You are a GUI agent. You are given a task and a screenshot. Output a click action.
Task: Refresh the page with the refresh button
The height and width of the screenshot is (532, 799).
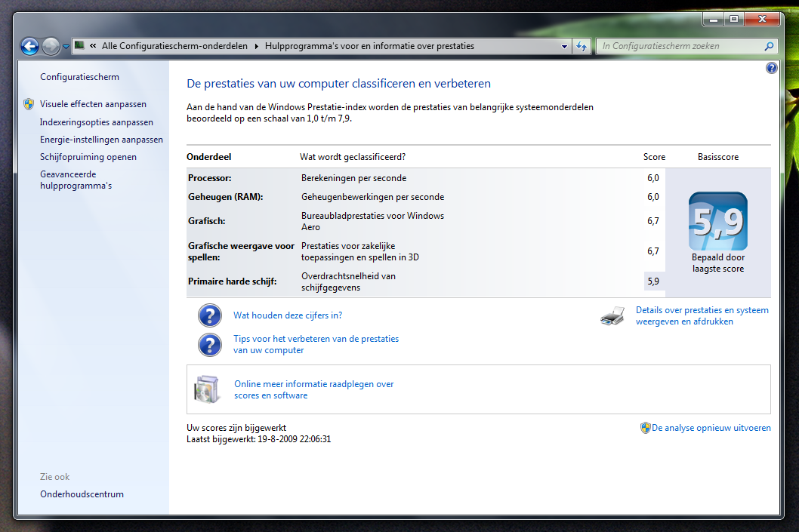(x=582, y=46)
